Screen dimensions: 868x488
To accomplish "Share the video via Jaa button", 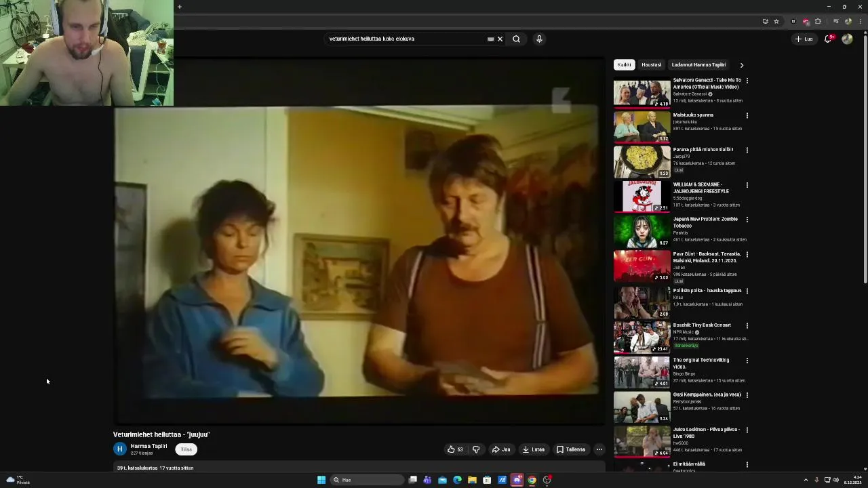I will pyautogui.click(x=501, y=449).
